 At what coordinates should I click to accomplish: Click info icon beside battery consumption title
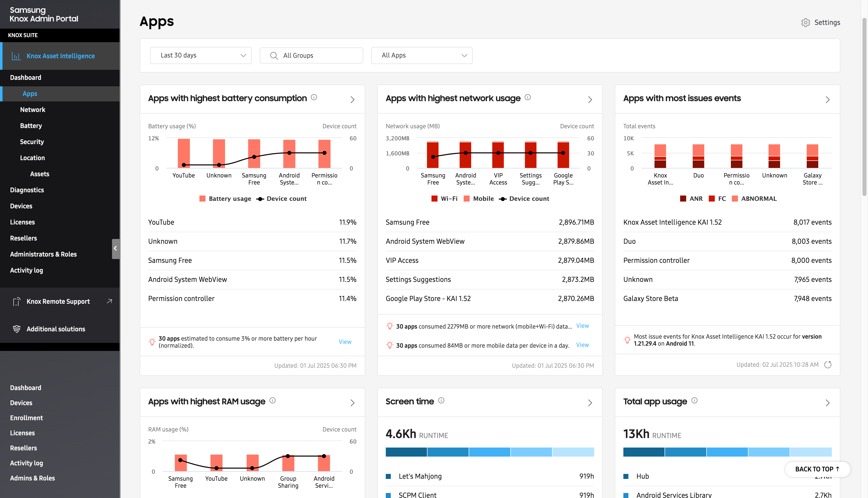click(314, 97)
